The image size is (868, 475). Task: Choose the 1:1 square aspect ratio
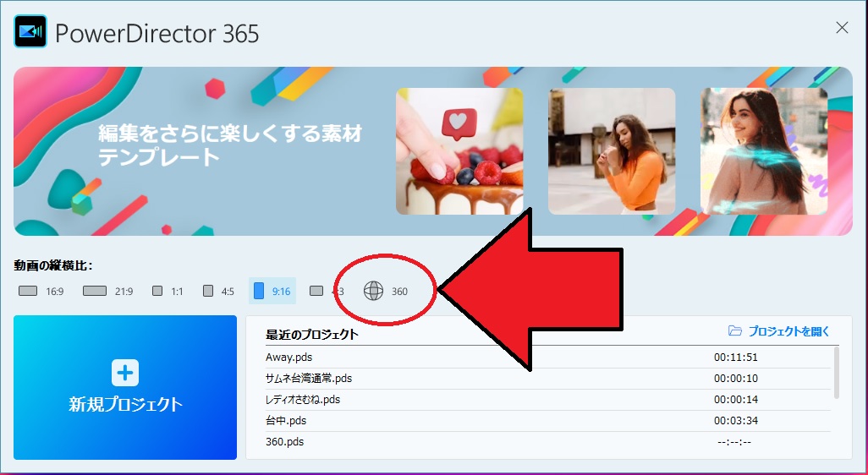tap(168, 291)
